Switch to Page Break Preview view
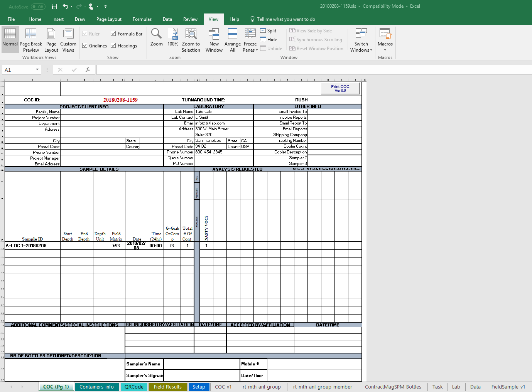This screenshot has width=532, height=392. tap(31, 40)
